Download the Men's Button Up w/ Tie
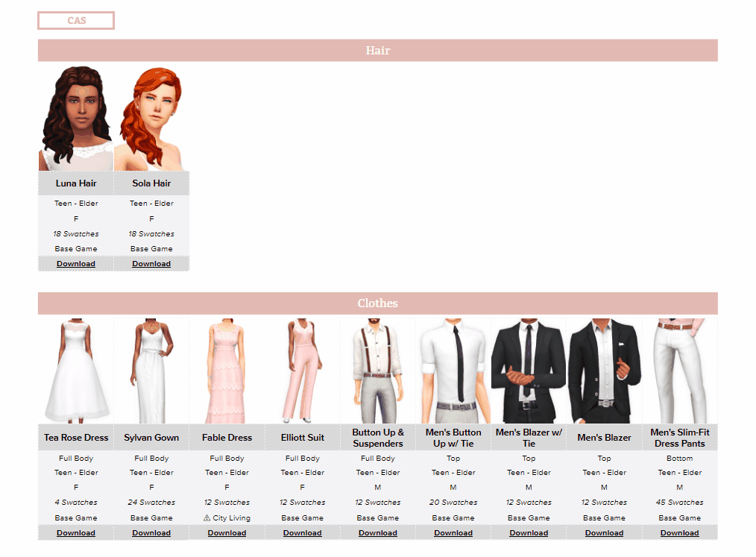The image size is (756, 557). [x=453, y=533]
